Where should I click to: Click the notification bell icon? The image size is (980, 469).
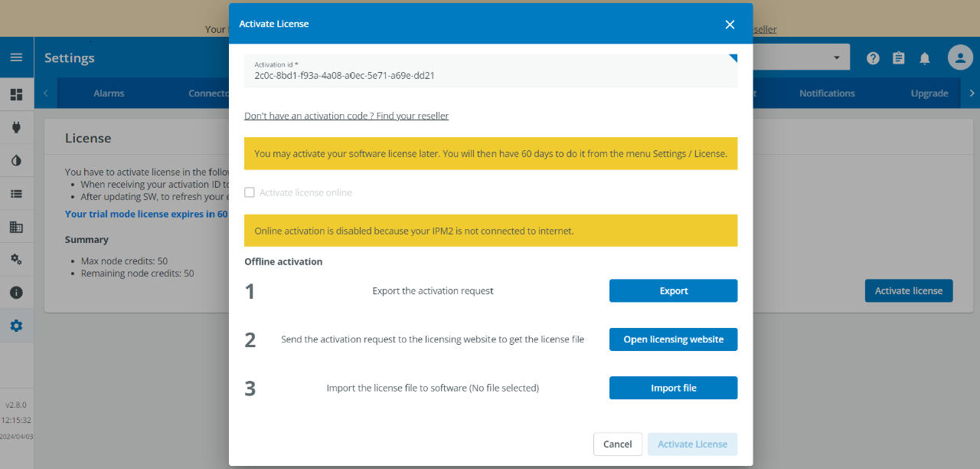924,57
